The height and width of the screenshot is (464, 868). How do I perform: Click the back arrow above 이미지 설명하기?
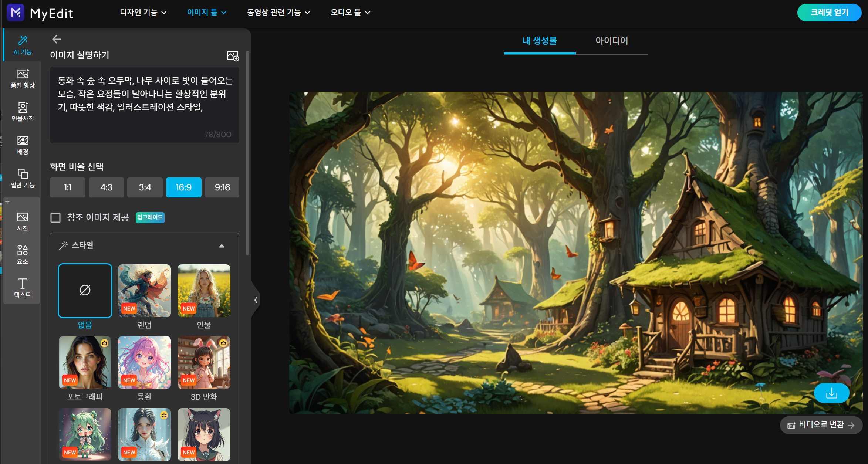click(x=57, y=39)
